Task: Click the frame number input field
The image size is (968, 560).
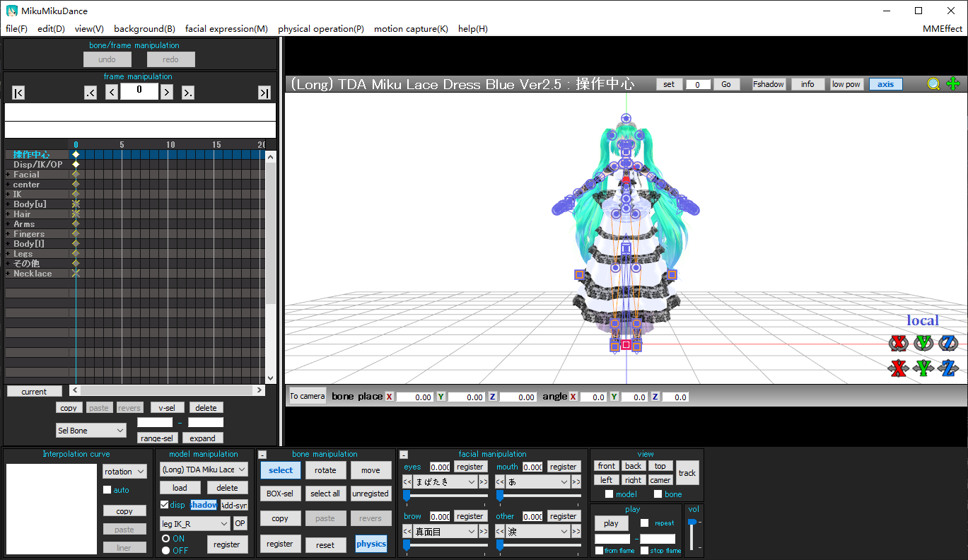Action: pyautogui.click(x=139, y=91)
